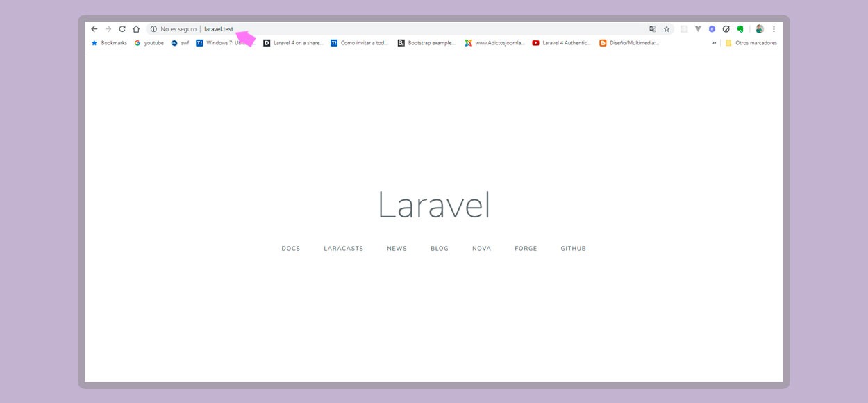The image size is (868, 403).
Task: Open 'Como invitar a tod...' bookmark
Action: (x=359, y=43)
